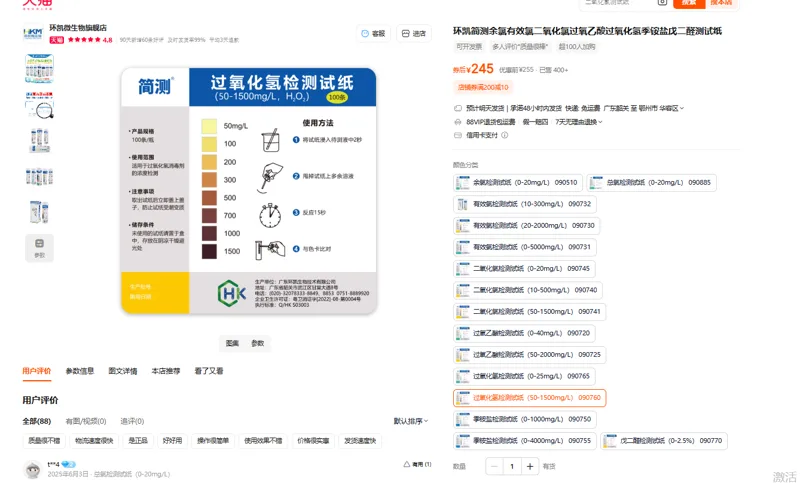The height and width of the screenshot is (483, 800).
Task: Click the 超100人加购 tag
Action: (x=577, y=46)
